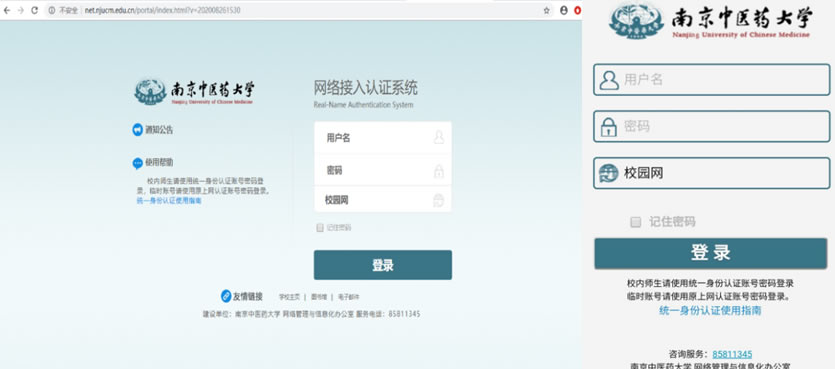This screenshot has width=835, height=369.
Task: Open the browser profile account icon
Action: point(564,10)
